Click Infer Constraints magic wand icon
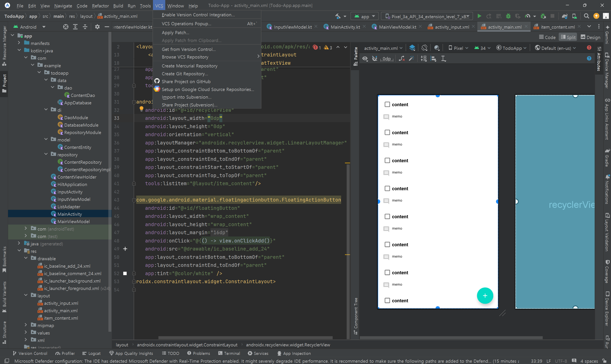The image size is (611, 364). point(411,59)
